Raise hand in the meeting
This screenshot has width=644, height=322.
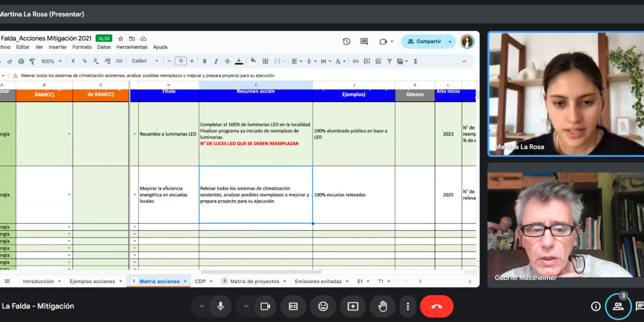click(382, 306)
